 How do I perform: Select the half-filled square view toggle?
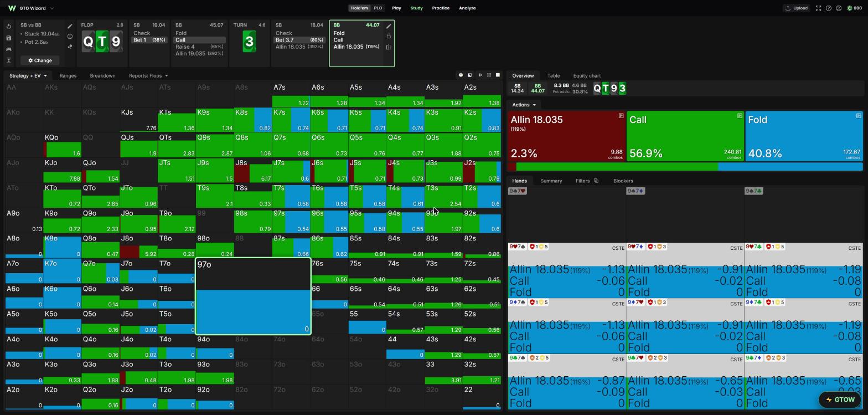(x=470, y=75)
